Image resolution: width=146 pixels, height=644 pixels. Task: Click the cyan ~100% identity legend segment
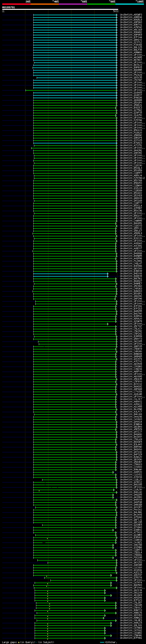[130, 4]
